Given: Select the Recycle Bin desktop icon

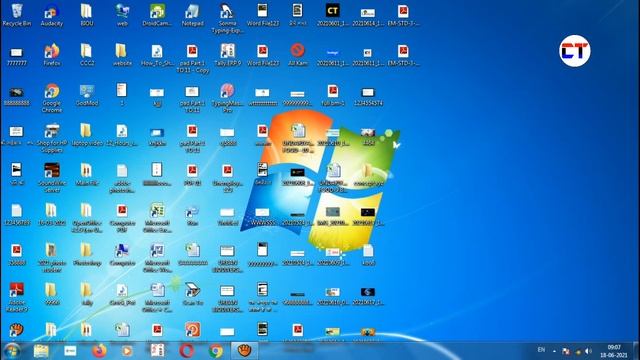Looking at the screenshot, I should [x=17, y=15].
